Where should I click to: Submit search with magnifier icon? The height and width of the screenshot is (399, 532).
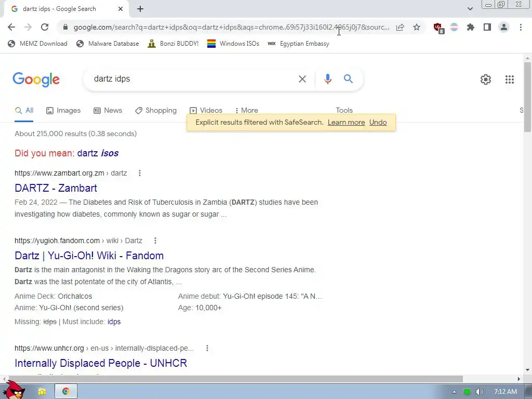(348, 79)
